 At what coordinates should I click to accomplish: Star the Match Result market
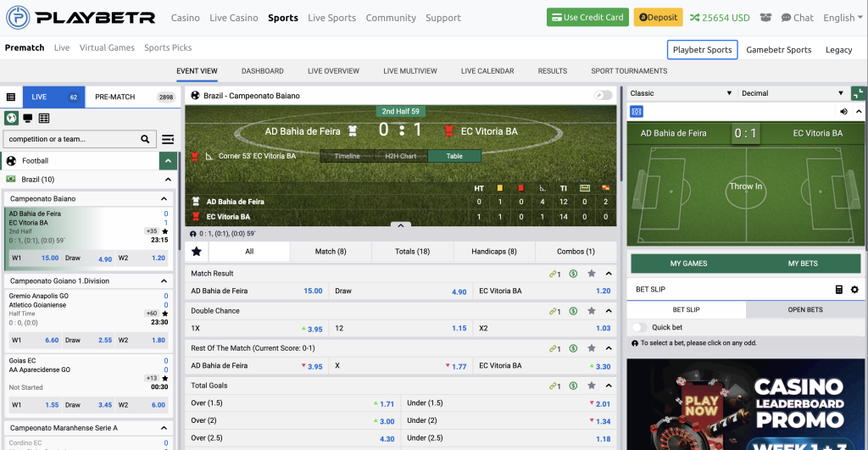591,274
